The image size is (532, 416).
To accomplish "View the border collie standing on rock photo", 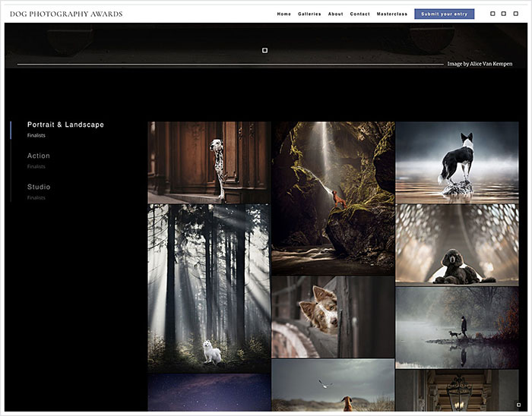I will [x=457, y=161].
